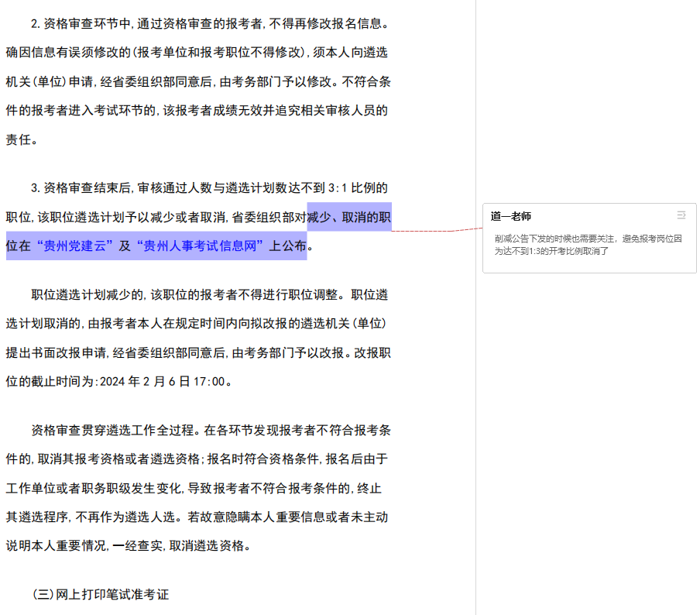
Task: Click paragraph start 职位遴选计划减少的
Action: (x=33, y=294)
